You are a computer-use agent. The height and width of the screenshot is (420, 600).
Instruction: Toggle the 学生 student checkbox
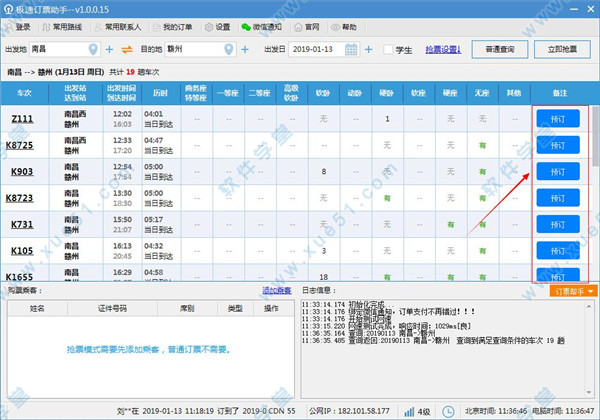[x=390, y=49]
